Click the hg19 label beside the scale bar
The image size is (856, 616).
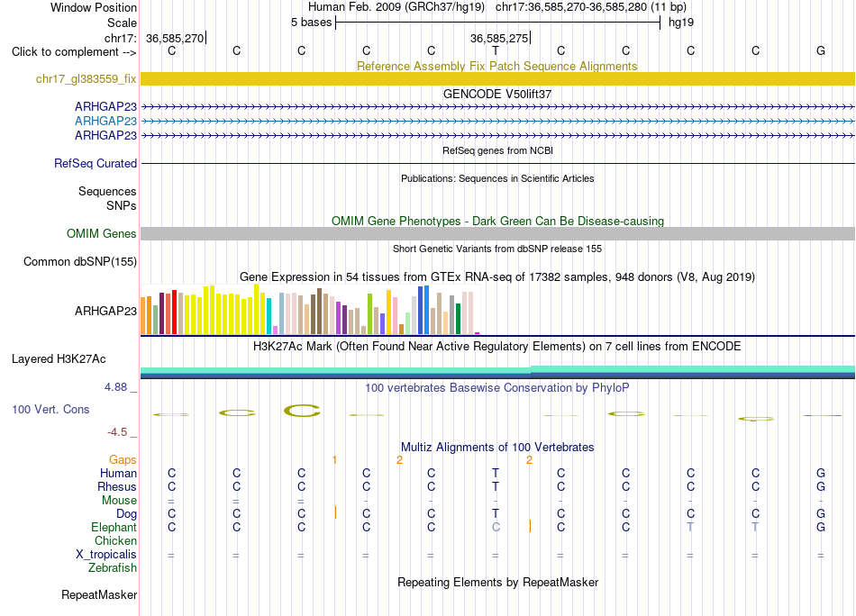click(x=681, y=23)
